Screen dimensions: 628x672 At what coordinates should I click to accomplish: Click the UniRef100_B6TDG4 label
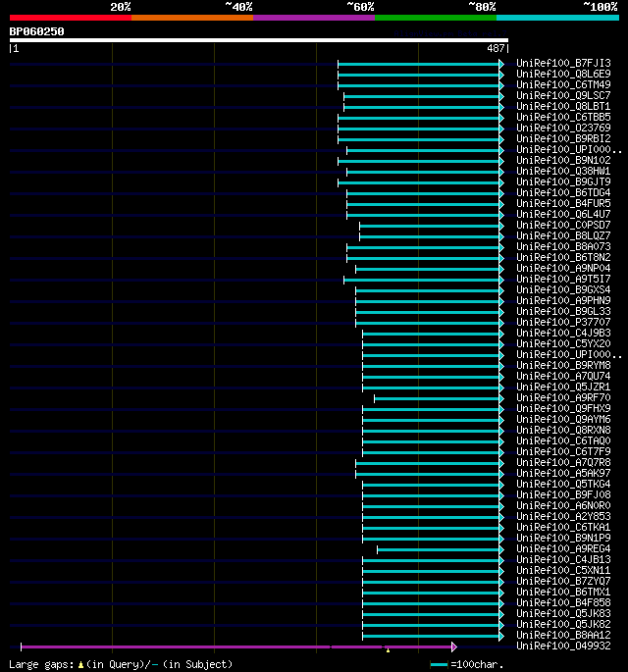coord(563,193)
